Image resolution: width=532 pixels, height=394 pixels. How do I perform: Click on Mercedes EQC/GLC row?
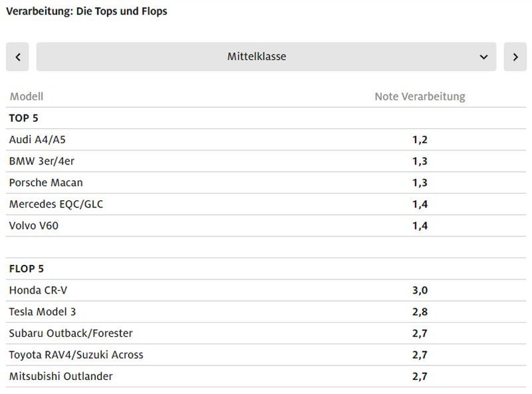[56, 204]
